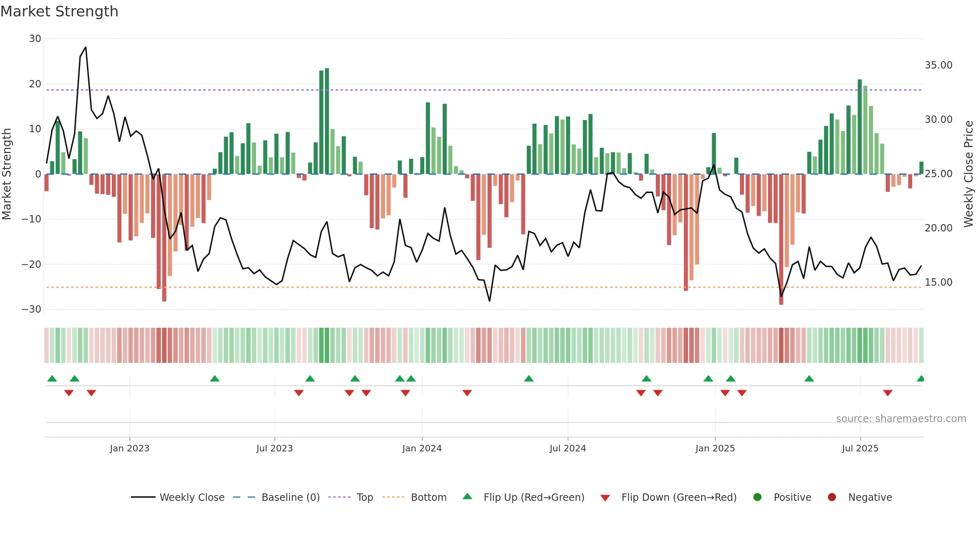Click the Flip Up (Red→Green) legend label
Screen dimensions: 980x551
coord(534,497)
